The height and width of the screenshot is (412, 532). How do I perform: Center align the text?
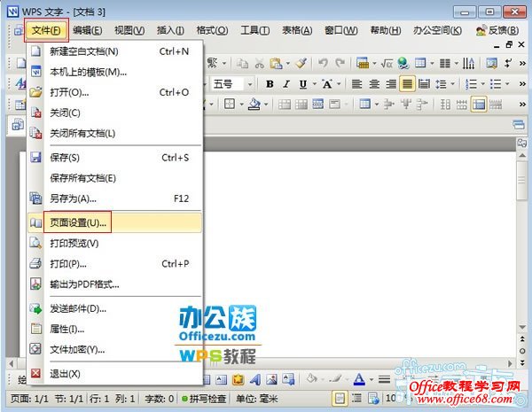(374, 84)
